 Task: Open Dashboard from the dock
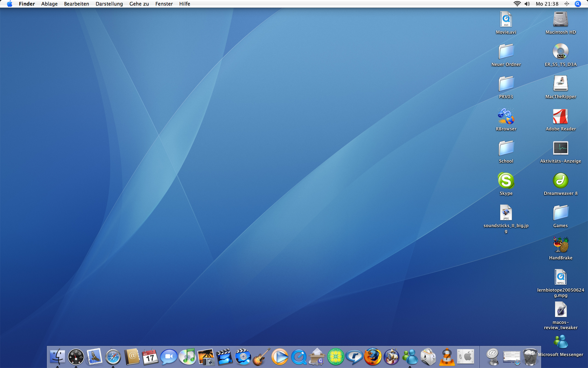(x=76, y=357)
